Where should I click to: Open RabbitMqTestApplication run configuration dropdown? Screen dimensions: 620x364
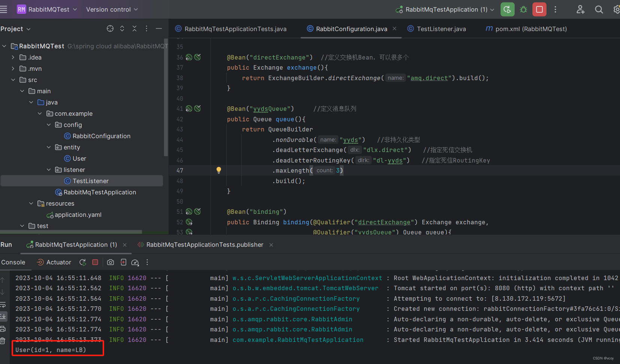click(x=445, y=9)
